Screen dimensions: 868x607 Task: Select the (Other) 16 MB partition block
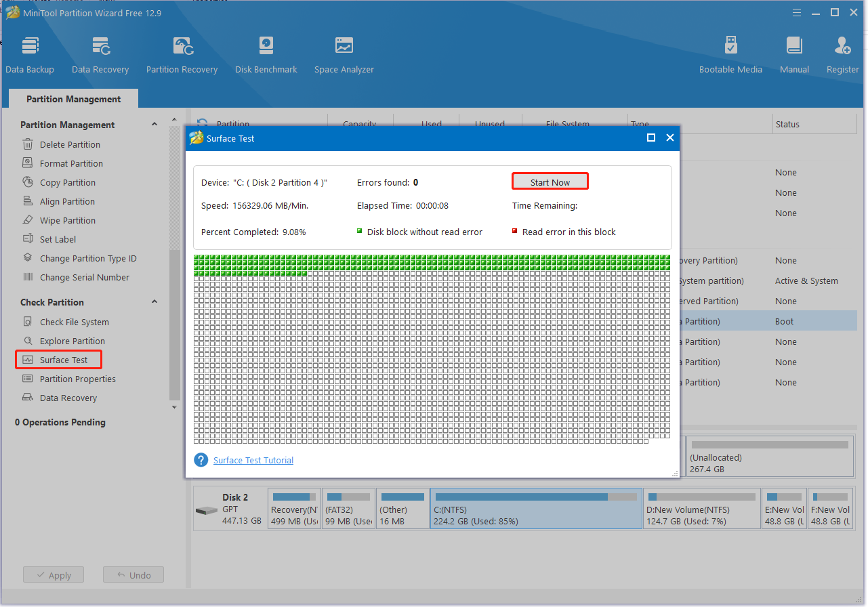[x=402, y=508]
